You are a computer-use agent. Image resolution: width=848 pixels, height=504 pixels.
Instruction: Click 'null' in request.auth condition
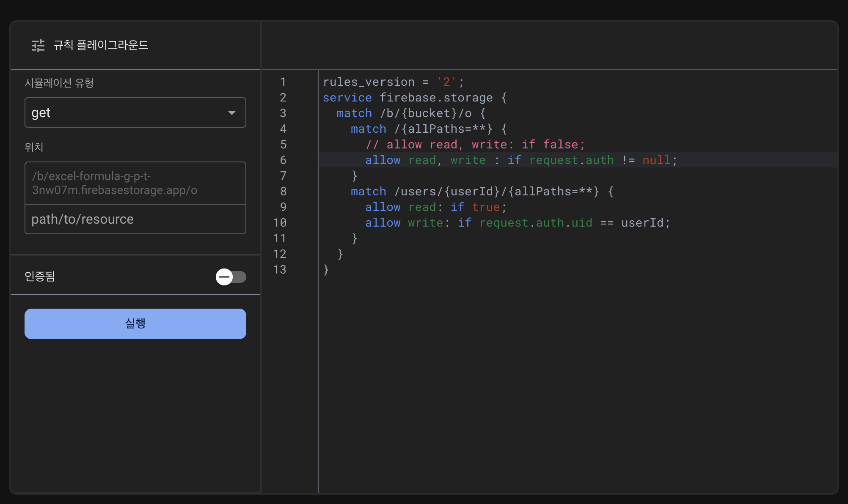(x=656, y=160)
